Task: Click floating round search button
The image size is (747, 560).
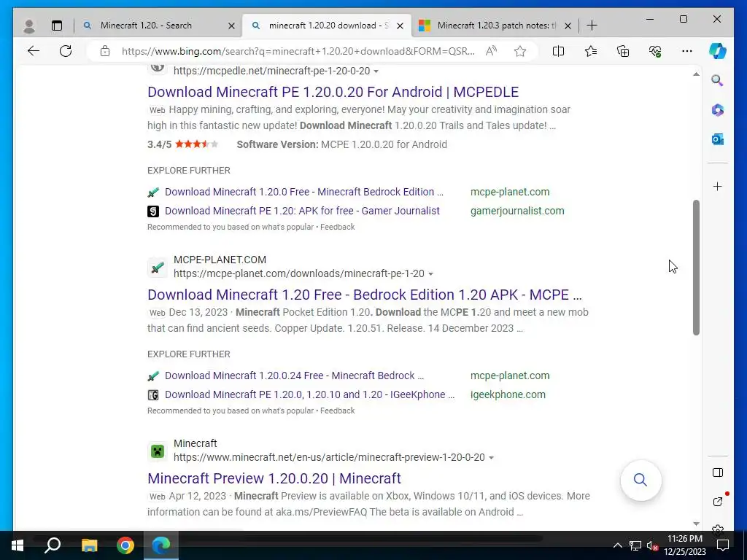Action: point(640,480)
